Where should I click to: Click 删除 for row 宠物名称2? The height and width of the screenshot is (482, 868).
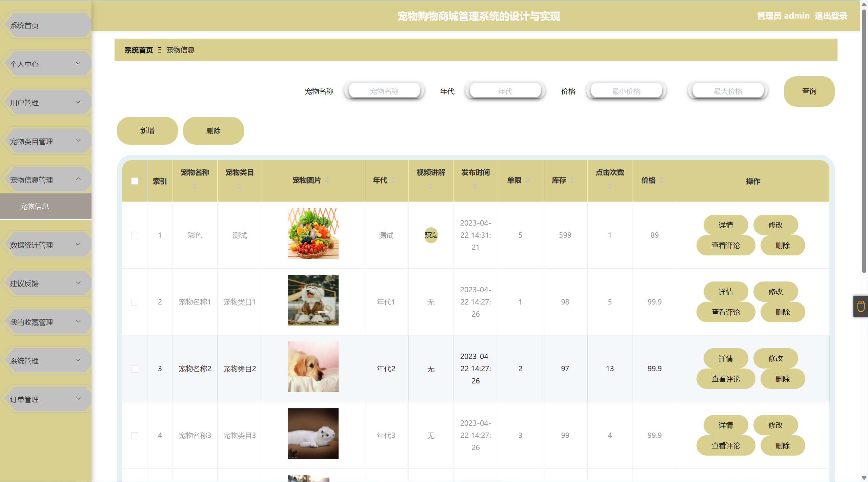tap(783, 379)
